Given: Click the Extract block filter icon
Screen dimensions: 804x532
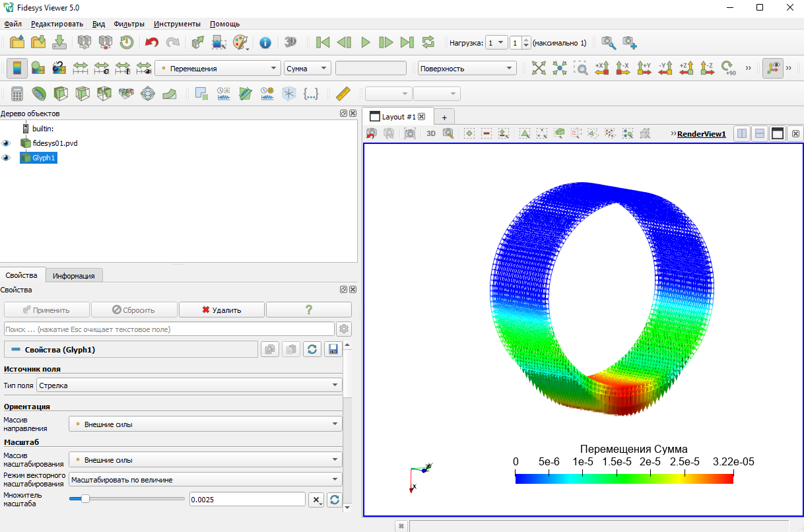Looking at the screenshot, I should (x=126, y=94).
